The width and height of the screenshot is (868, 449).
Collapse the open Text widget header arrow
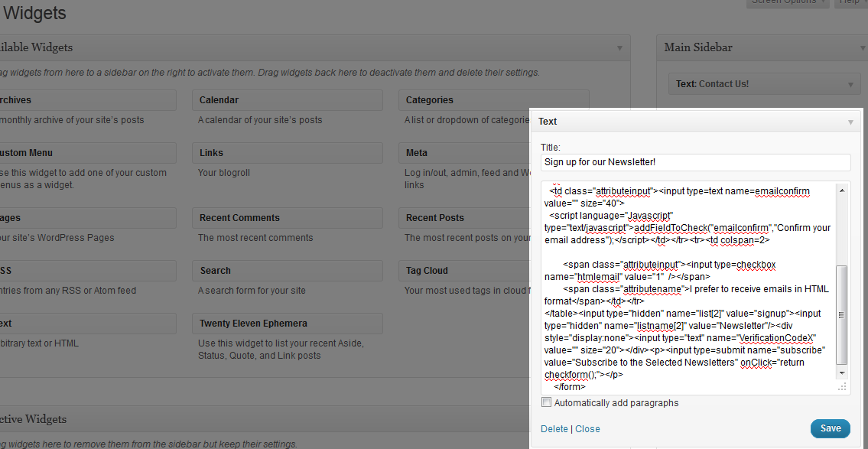coord(850,122)
